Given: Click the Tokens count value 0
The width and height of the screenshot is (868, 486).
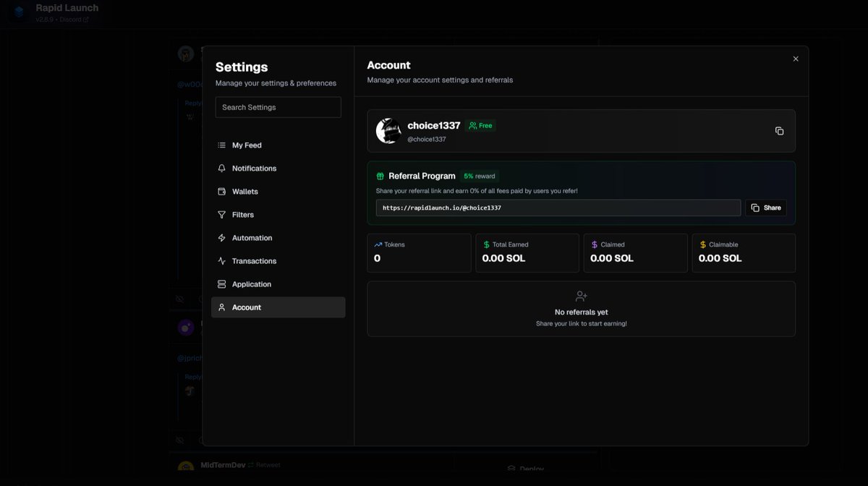Looking at the screenshot, I should (x=377, y=258).
